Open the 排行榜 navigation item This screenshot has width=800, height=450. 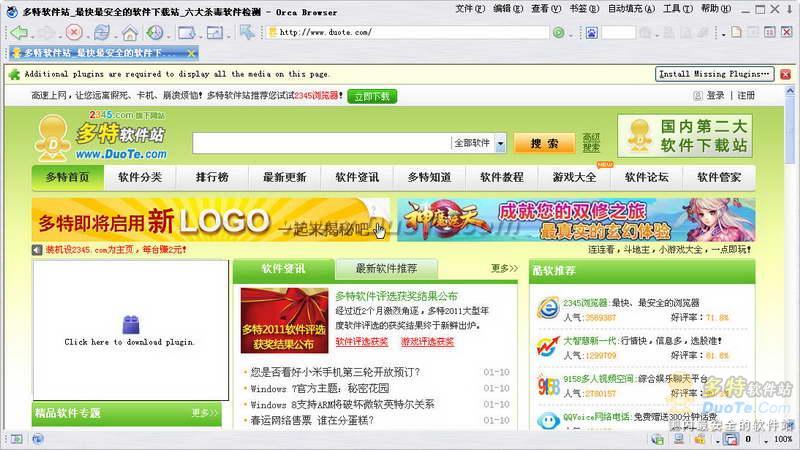click(212, 178)
